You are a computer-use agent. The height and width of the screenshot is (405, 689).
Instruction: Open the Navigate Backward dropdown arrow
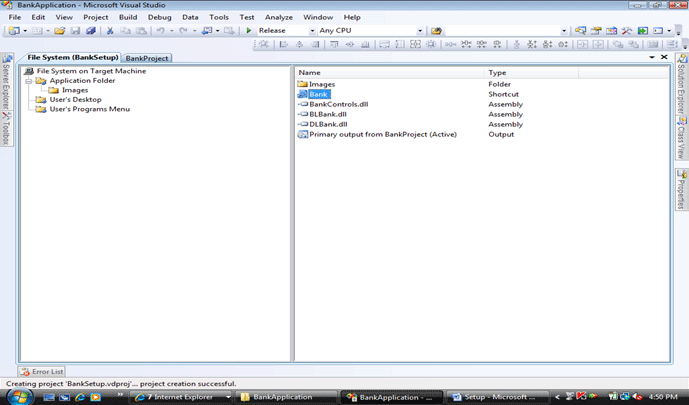pyautogui.click(x=218, y=31)
